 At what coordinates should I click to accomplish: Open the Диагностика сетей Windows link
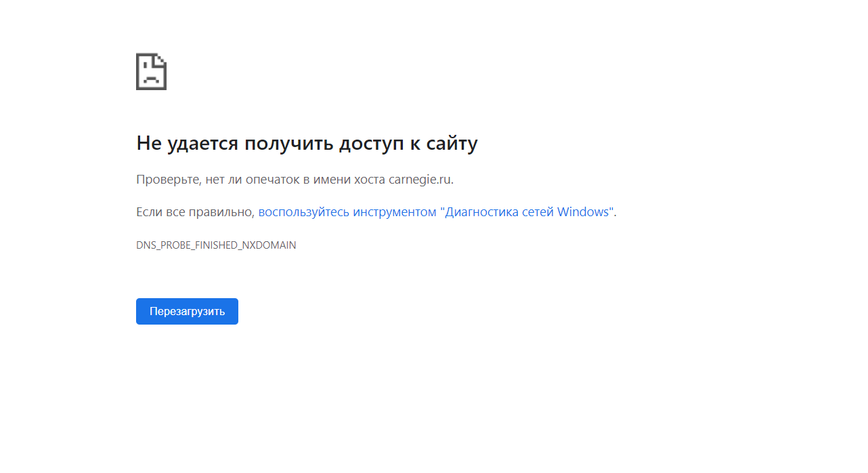[x=436, y=212]
